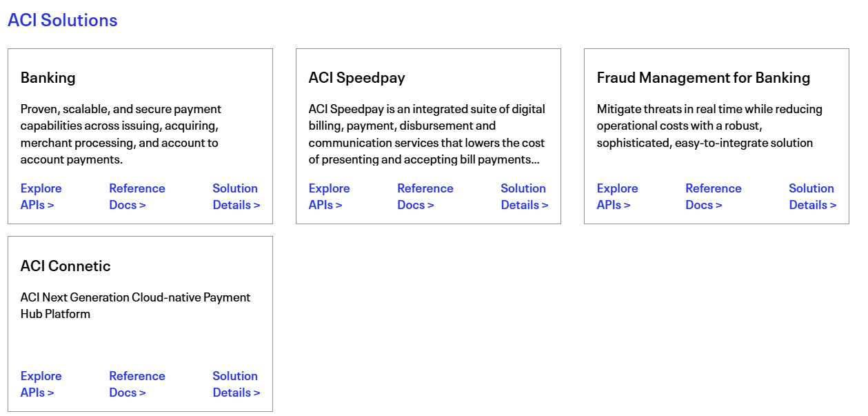Viewport: 868px width, 416px height.
Task: Click Explore APIs under ACI Speedpay
Action: pyautogui.click(x=329, y=197)
